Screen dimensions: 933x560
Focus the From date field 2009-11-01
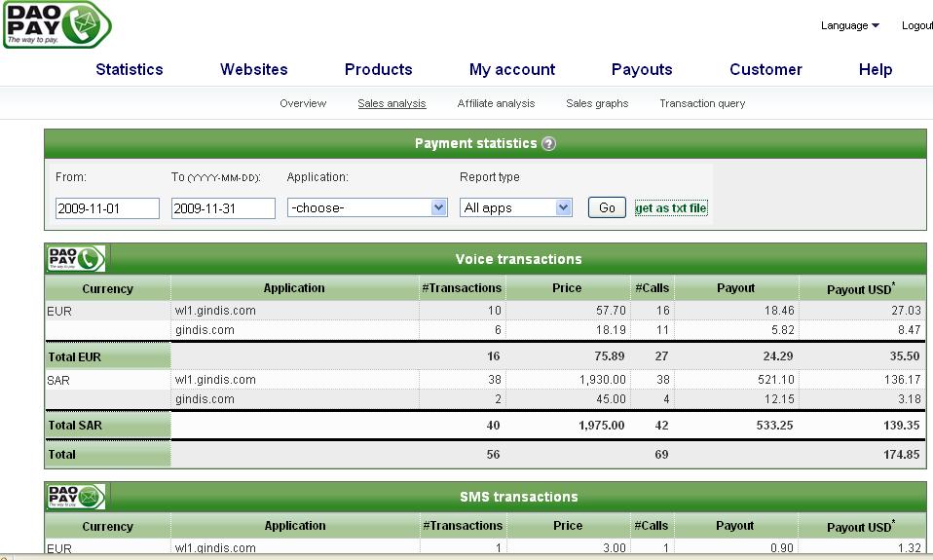pyautogui.click(x=107, y=208)
